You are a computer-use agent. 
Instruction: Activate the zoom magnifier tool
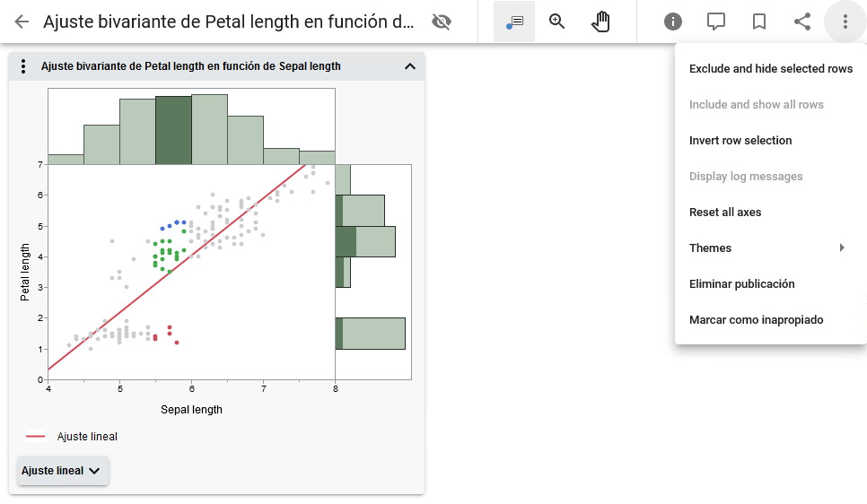(x=557, y=22)
